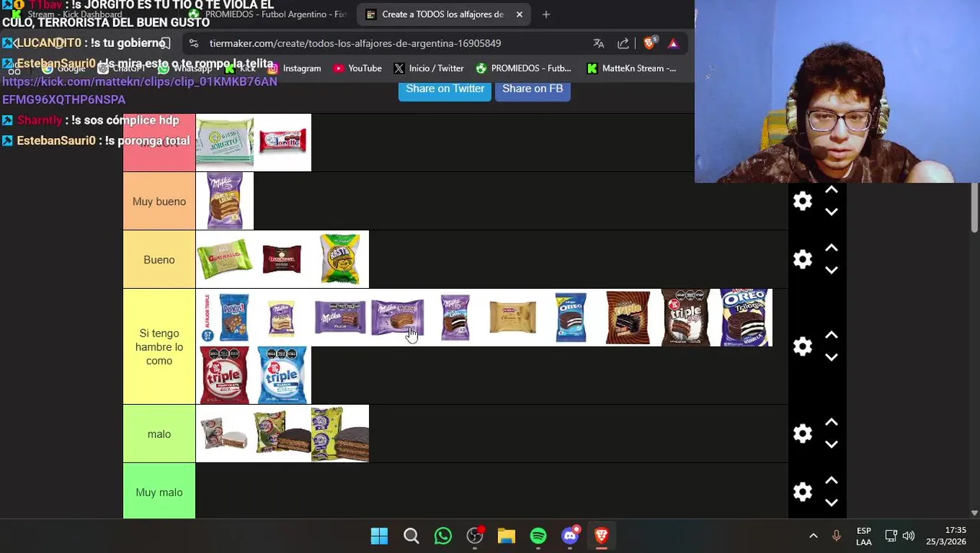Viewport: 980px width, 553px height.
Task: Open settings gear for Muy bueno tier
Action: coord(802,201)
